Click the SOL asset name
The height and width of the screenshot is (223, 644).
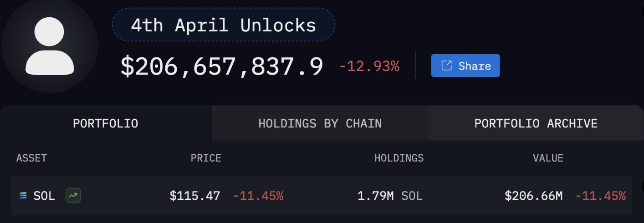44,196
